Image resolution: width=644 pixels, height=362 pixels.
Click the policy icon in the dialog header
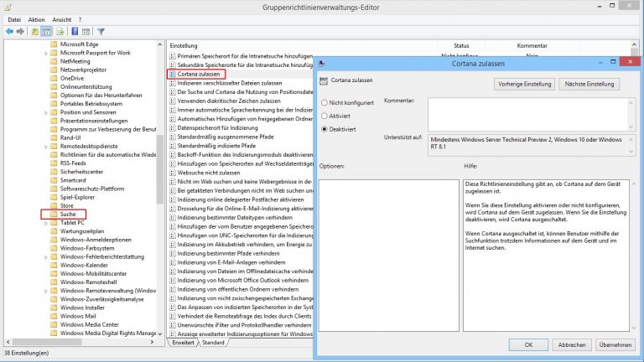324,80
